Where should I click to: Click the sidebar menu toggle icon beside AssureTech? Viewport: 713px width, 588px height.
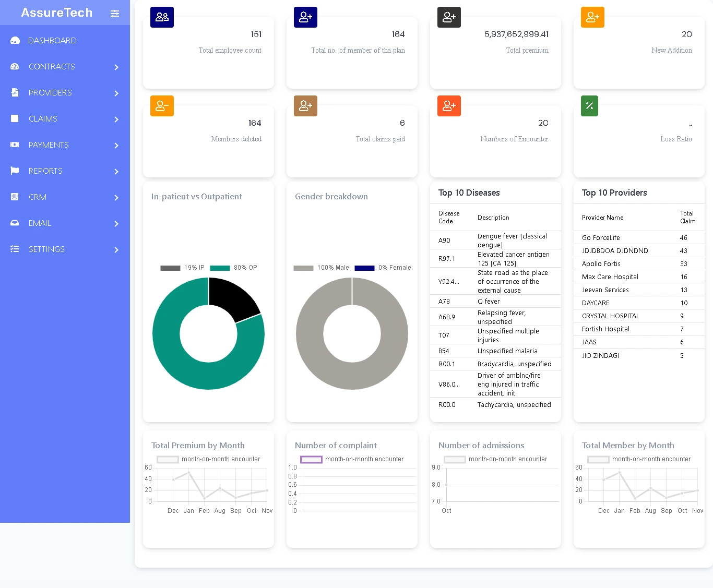pyautogui.click(x=115, y=14)
